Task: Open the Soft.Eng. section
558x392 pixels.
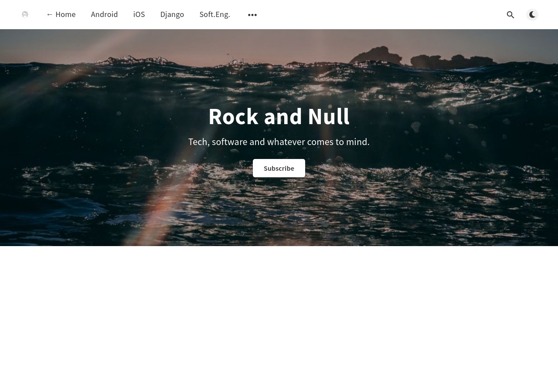Action: click(x=215, y=14)
